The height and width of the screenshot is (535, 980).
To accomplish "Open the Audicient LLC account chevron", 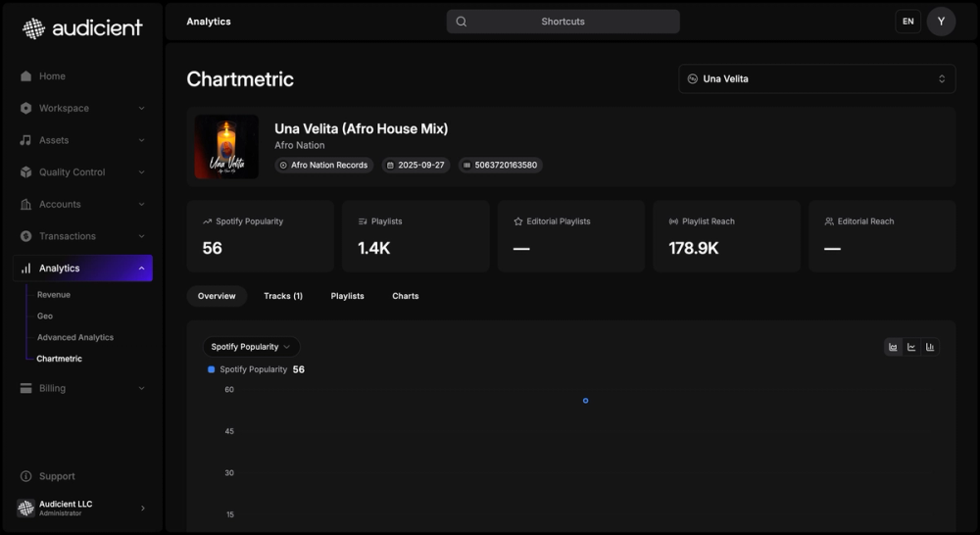I will 142,509.
